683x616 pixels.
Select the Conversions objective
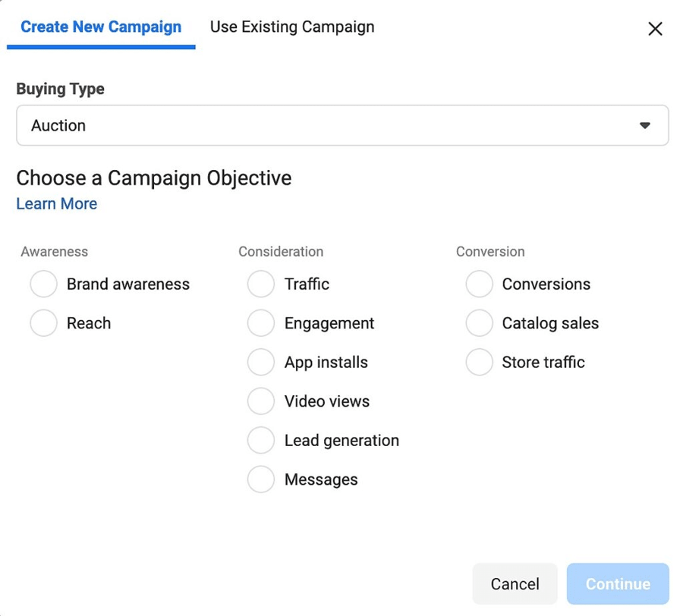tap(480, 284)
